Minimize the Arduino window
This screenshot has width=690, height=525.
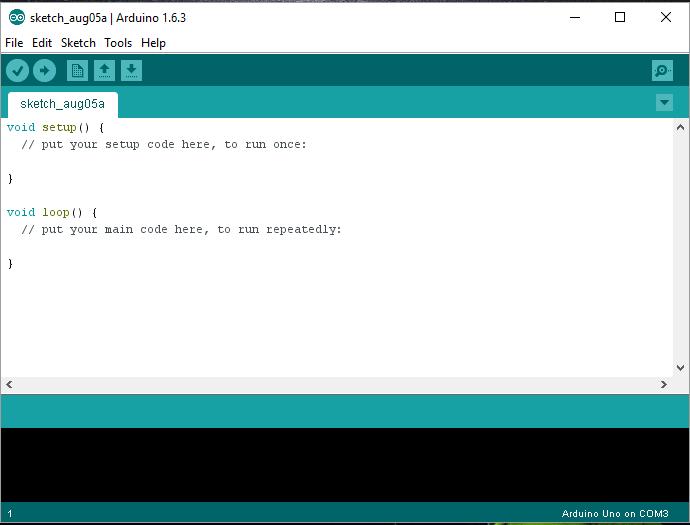[x=575, y=18]
